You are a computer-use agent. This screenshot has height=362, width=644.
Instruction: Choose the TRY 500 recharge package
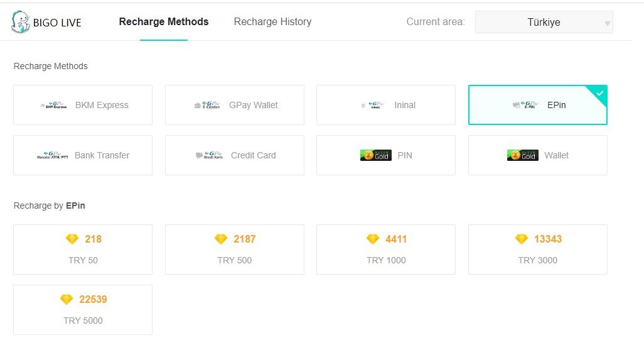click(235, 250)
